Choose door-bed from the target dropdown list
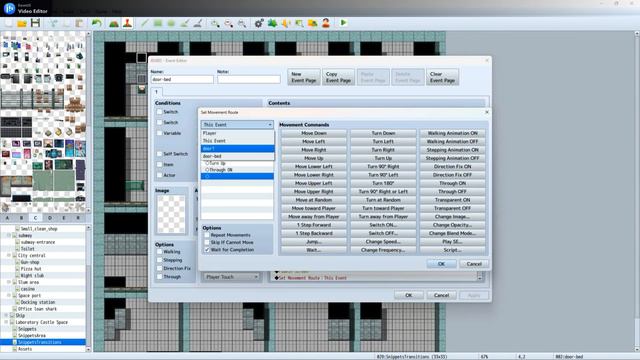This screenshot has height=360, width=640. [238, 156]
